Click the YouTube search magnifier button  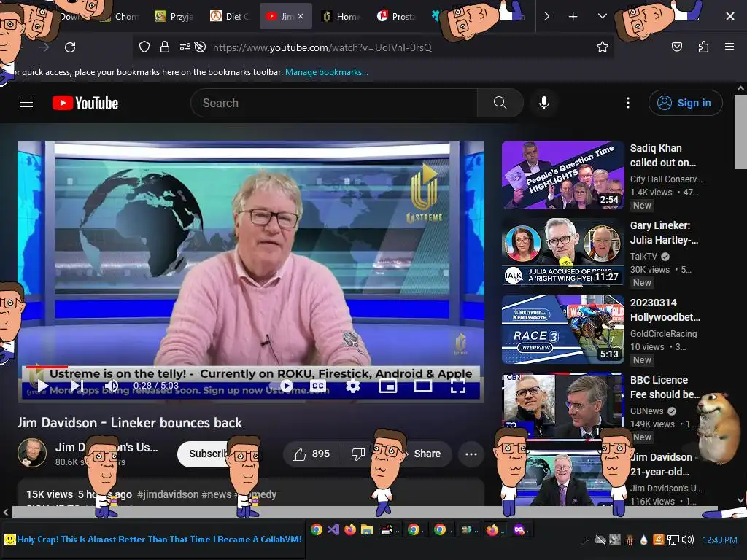[x=500, y=103]
